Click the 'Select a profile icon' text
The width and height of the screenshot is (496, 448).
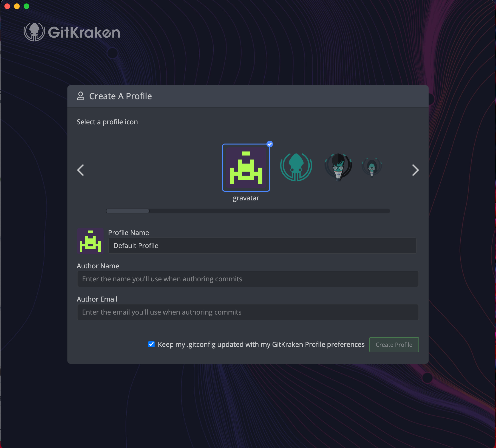point(107,122)
